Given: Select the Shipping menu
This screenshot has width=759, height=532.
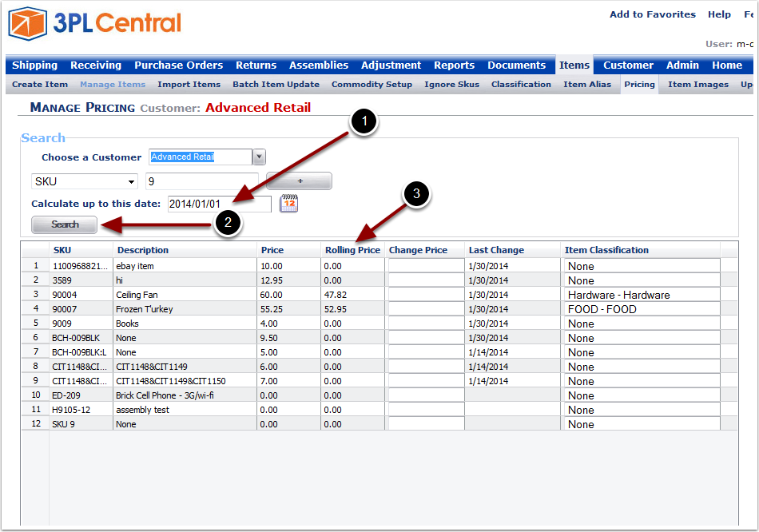Looking at the screenshot, I should point(34,65).
